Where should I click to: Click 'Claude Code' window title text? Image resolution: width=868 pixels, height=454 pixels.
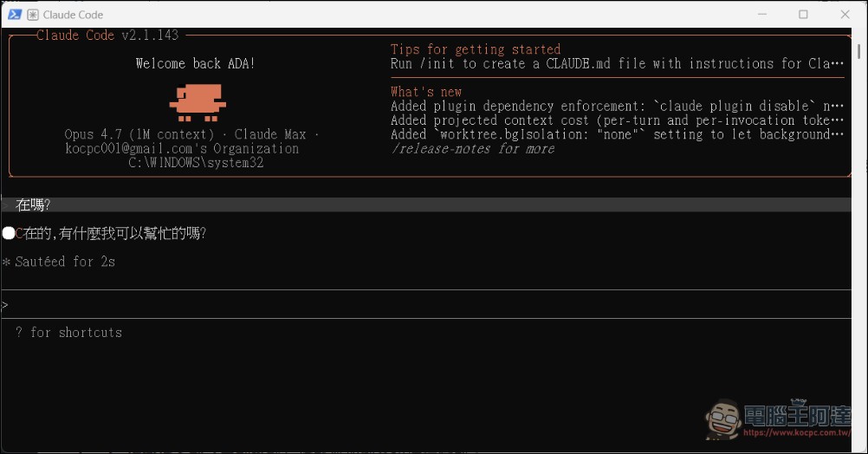[73, 15]
